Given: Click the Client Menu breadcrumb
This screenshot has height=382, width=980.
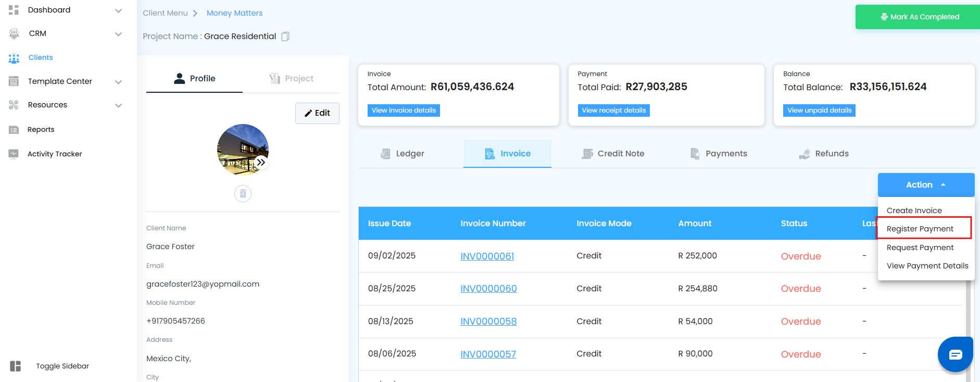Looking at the screenshot, I should (165, 13).
